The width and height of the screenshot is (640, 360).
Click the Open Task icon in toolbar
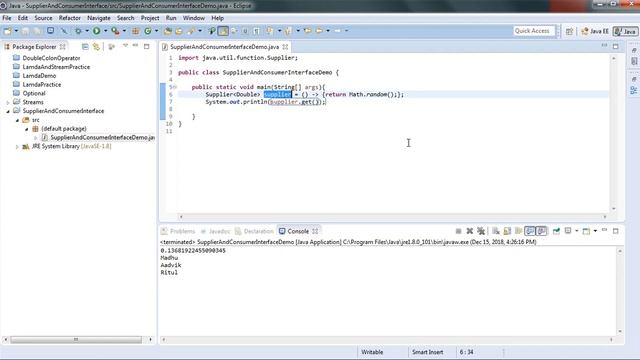point(179,31)
